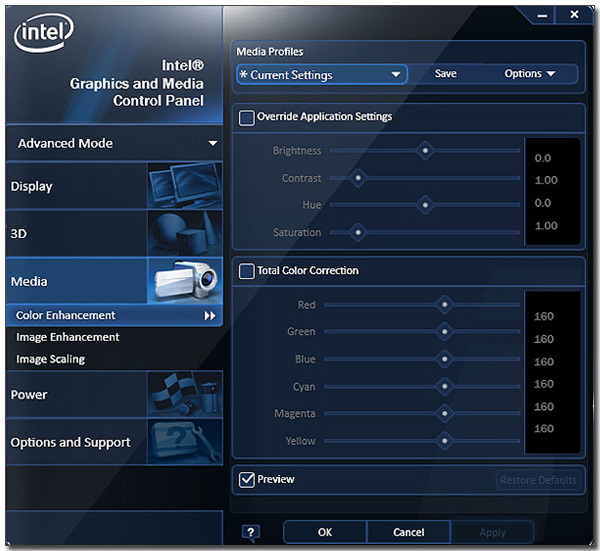Image resolution: width=600 pixels, height=551 pixels.
Task: Click the Intel logo
Action: click(44, 32)
